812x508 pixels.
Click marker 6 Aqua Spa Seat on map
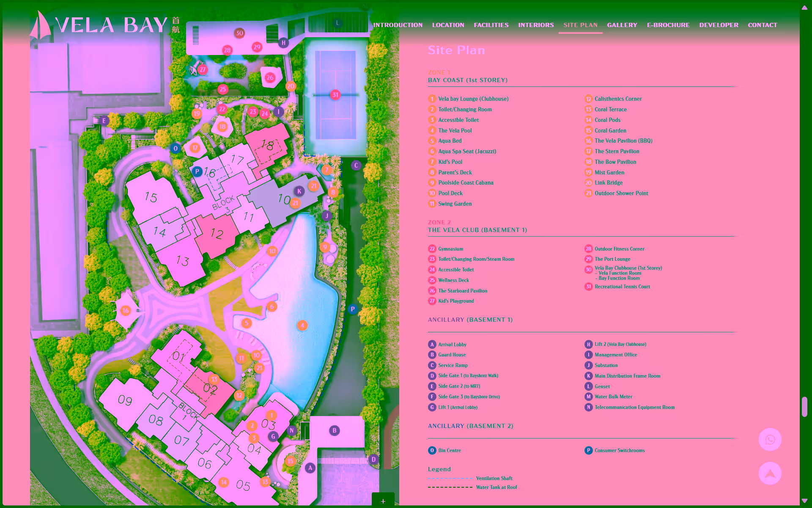272,306
